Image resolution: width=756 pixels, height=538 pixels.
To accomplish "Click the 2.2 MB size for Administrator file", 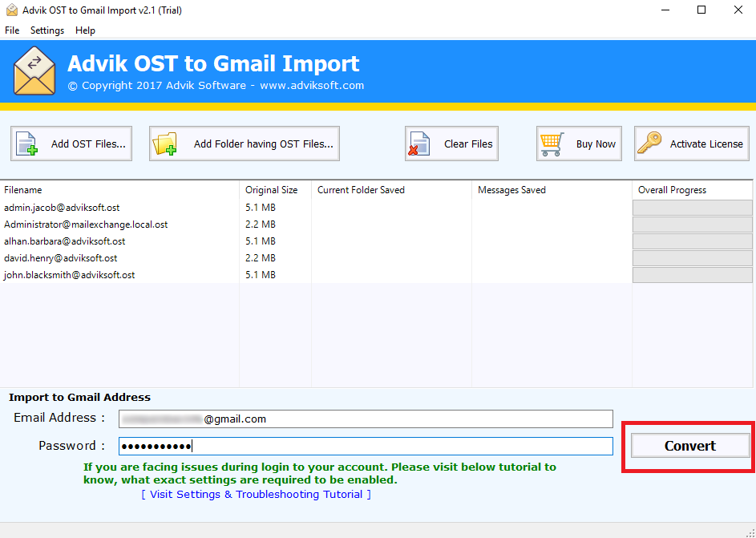I will pos(261,225).
